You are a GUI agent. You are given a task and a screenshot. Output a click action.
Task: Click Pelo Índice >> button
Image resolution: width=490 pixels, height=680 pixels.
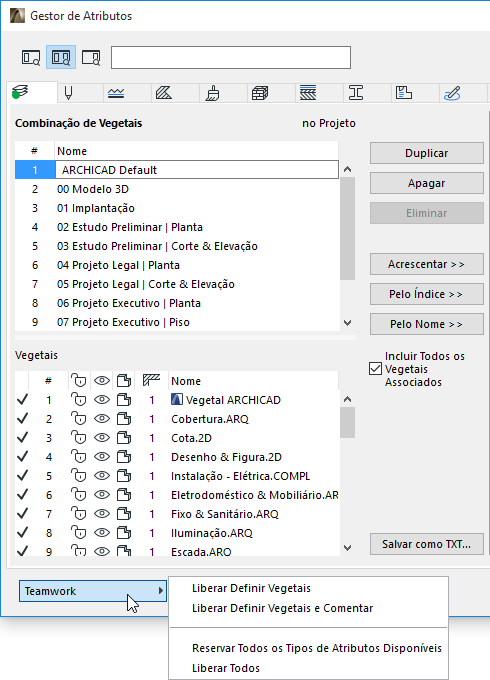[427, 294]
